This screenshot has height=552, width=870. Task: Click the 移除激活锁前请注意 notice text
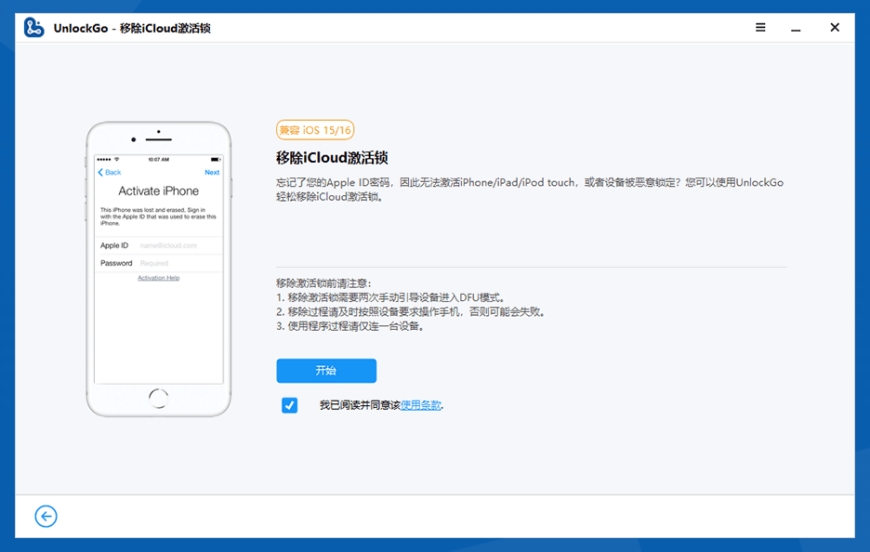click(323, 283)
